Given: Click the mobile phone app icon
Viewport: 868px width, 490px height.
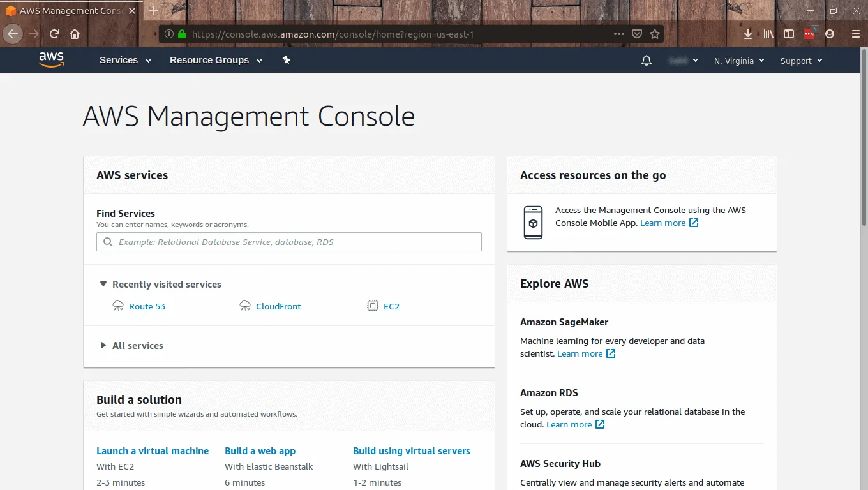Looking at the screenshot, I should pyautogui.click(x=533, y=223).
